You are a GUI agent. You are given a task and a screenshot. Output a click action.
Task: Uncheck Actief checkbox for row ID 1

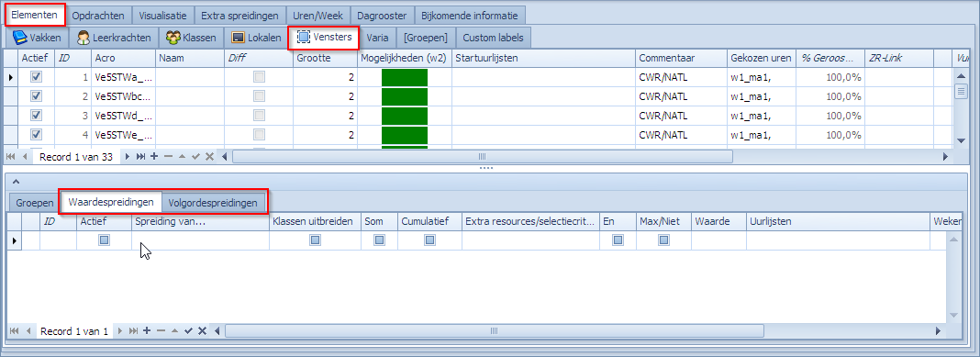37,77
